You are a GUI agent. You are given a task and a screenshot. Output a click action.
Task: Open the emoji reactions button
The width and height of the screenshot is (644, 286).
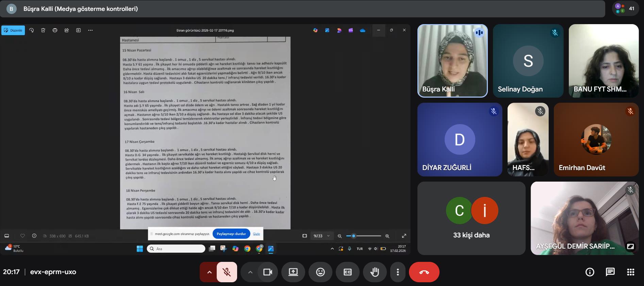click(x=320, y=272)
